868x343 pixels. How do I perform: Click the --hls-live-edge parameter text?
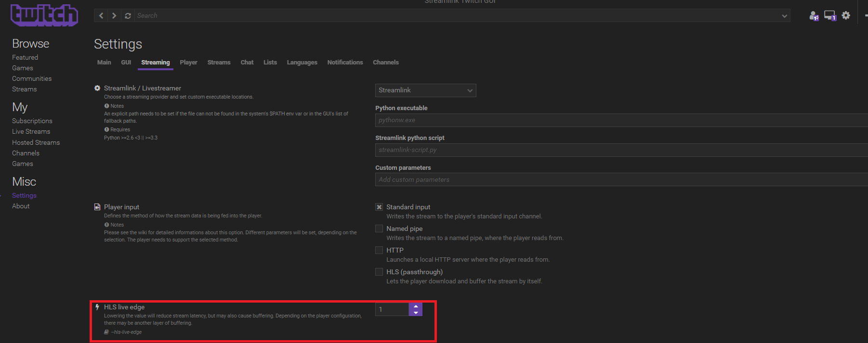pos(126,332)
